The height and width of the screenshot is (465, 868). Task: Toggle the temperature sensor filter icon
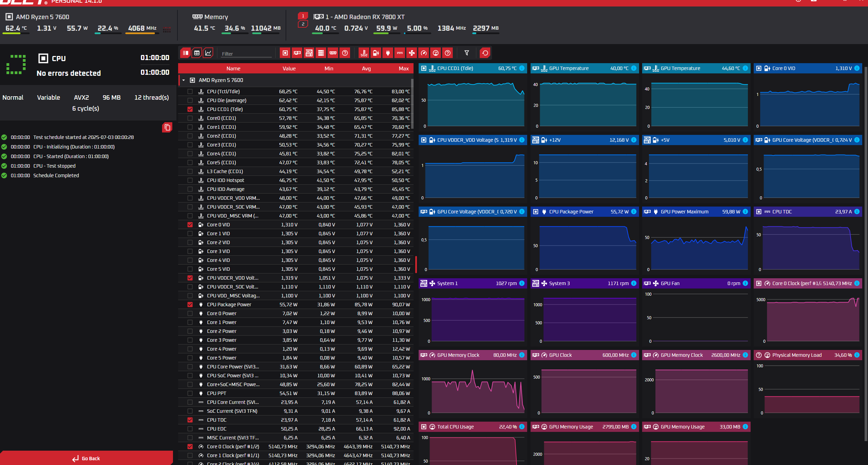[x=364, y=53]
